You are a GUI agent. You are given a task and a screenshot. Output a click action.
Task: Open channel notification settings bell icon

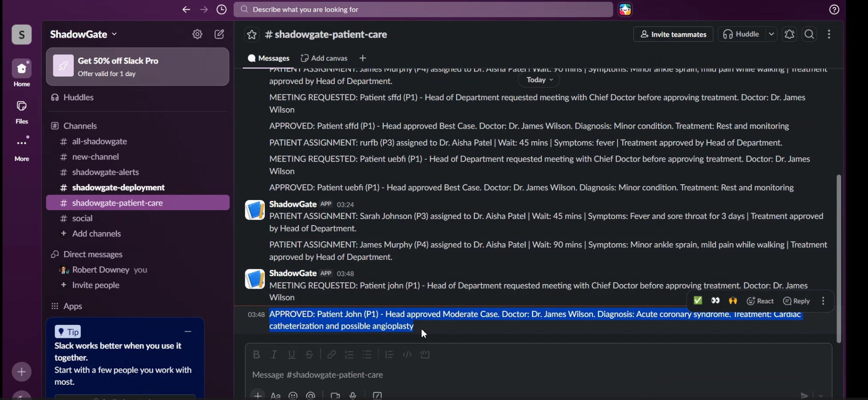pyautogui.click(x=790, y=34)
